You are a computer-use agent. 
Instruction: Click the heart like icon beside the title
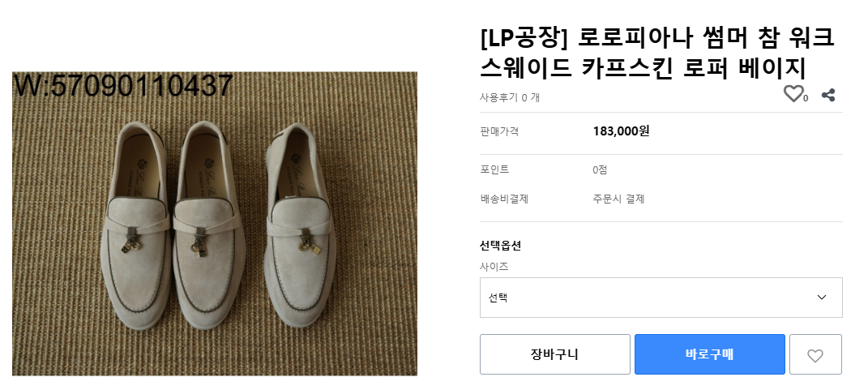(x=793, y=94)
